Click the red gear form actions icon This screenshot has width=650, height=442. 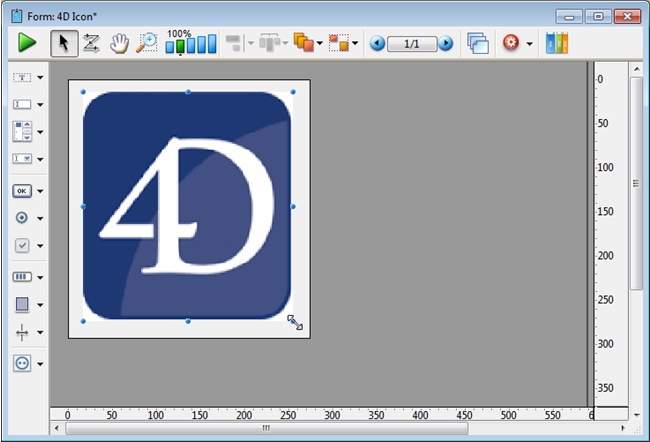(x=511, y=43)
